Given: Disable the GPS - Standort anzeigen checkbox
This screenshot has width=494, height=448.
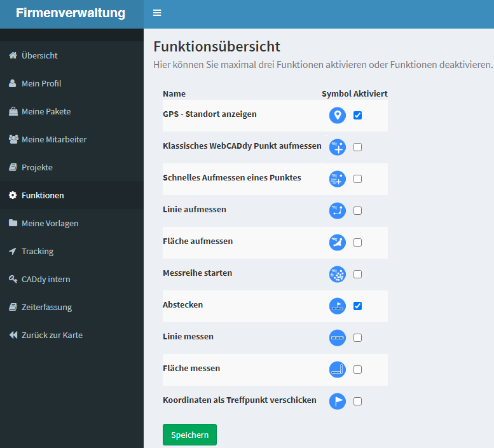Looking at the screenshot, I should [x=357, y=116].
